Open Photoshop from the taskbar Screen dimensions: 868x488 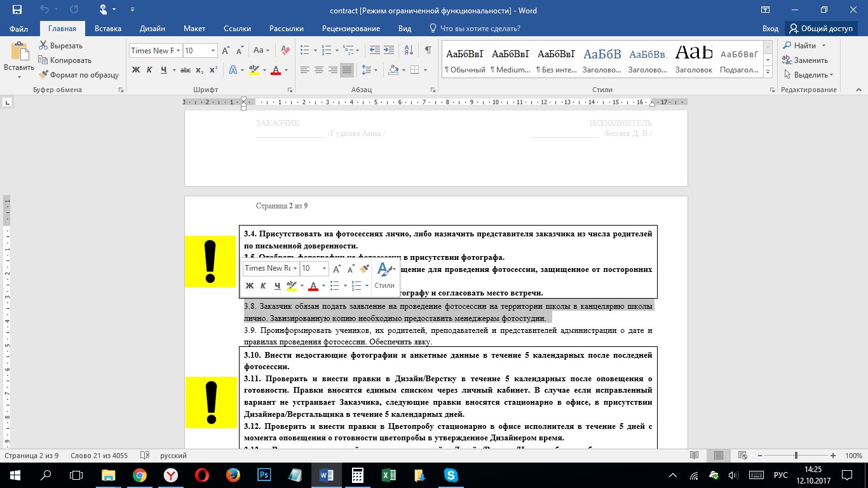pos(264,475)
